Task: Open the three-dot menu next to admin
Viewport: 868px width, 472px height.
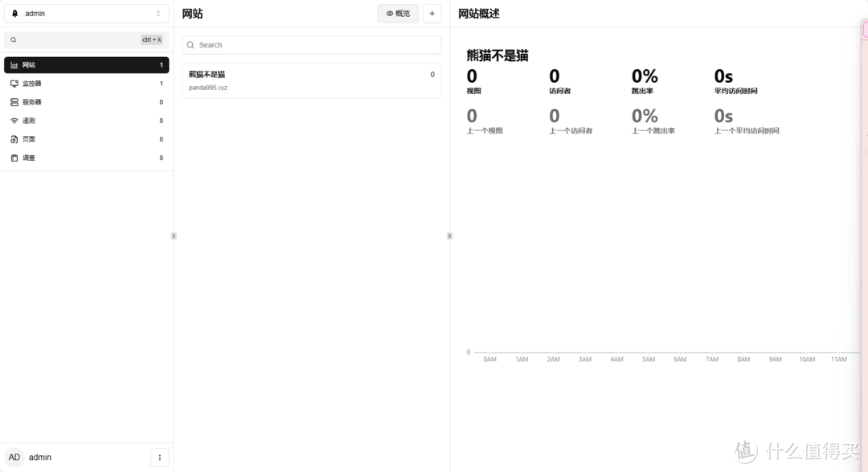Action: [x=159, y=457]
